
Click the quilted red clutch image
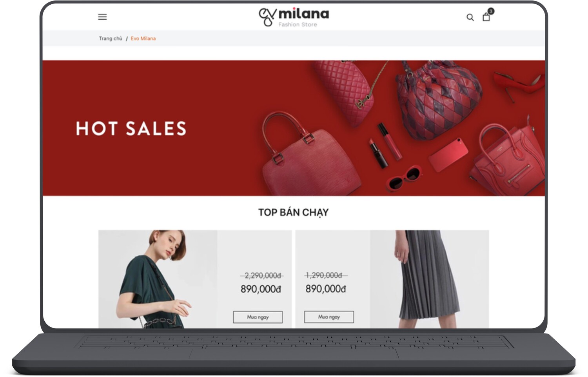coord(342,90)
